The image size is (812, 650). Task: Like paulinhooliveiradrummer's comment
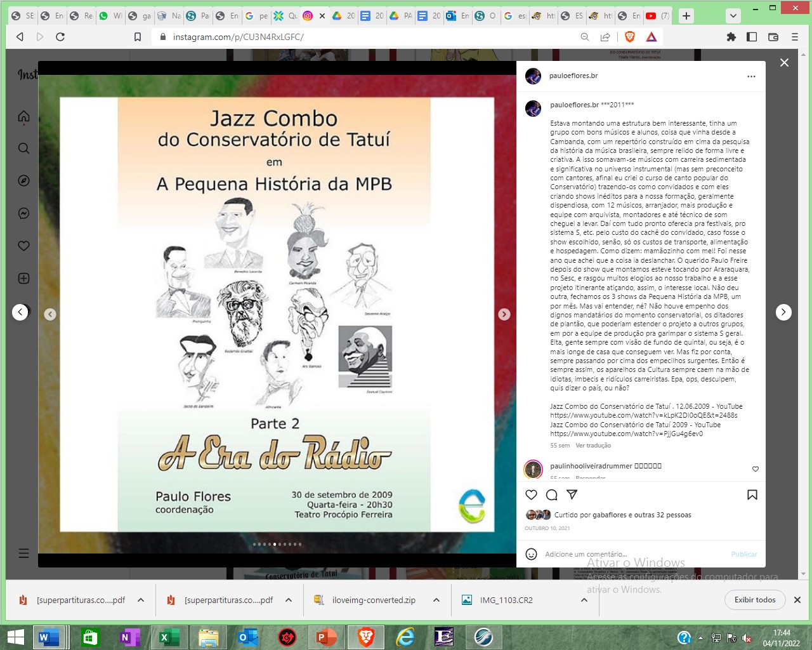(x=755, y=469)
